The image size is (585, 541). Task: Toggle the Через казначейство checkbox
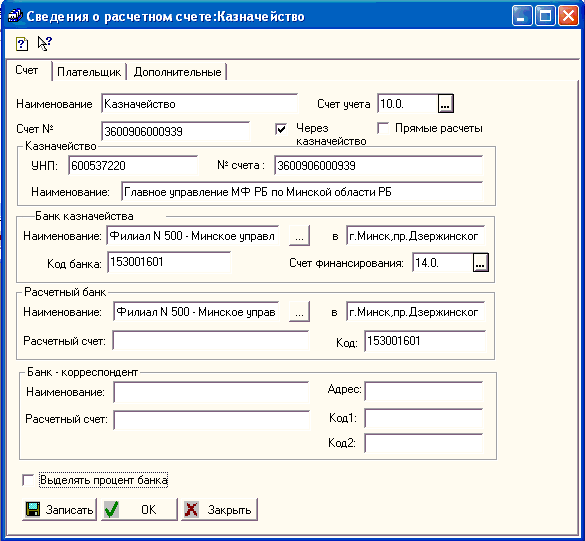[x=281, y=129]
